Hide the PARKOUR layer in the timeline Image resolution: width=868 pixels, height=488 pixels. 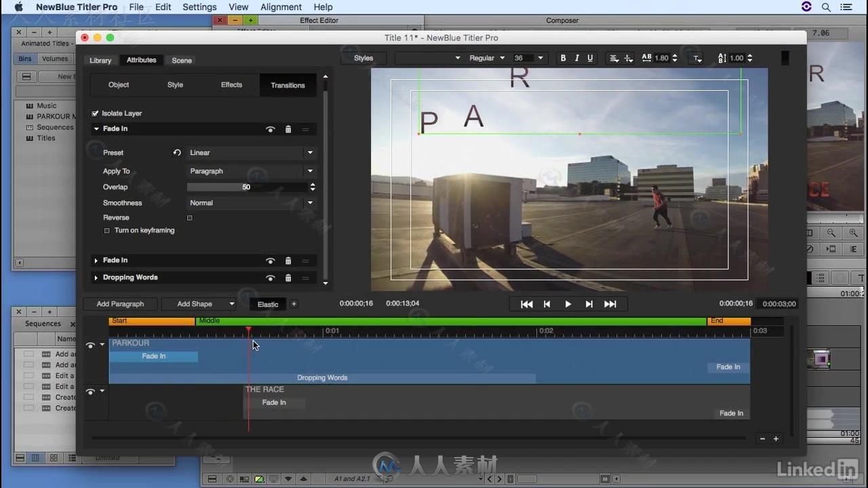(90, 346)
